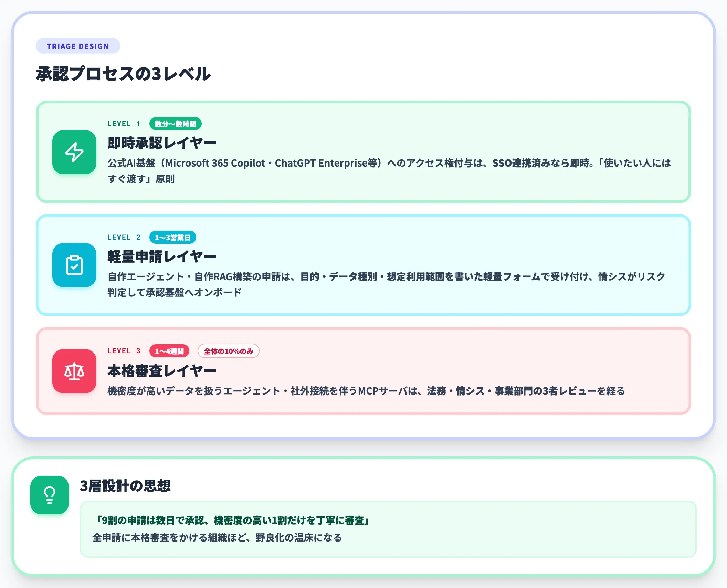Click the 軽量申請レイヤー title

[x=162, y=256]
